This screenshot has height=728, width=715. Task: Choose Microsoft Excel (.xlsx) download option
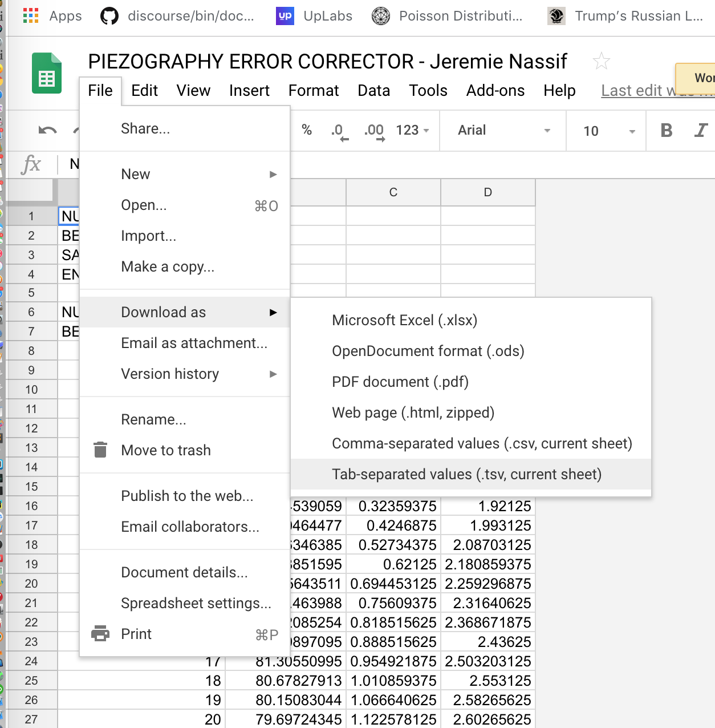point(404,320)
